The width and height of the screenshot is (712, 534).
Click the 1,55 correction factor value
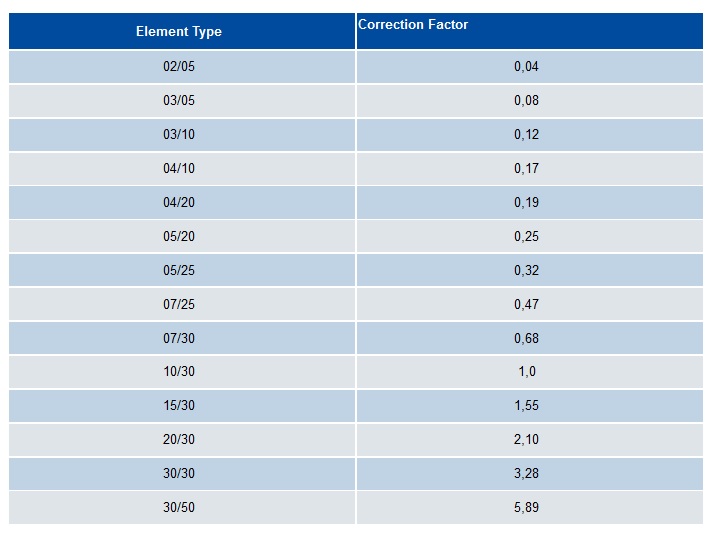pos(526,405)
